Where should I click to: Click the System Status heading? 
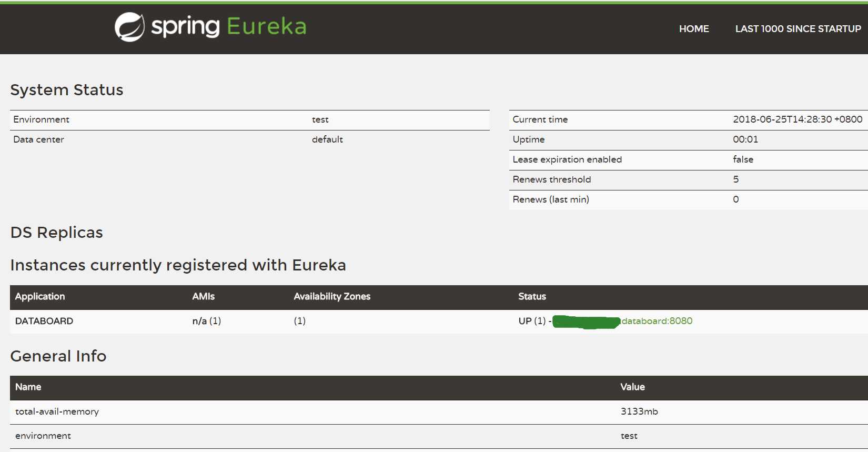tap(67, 90)
